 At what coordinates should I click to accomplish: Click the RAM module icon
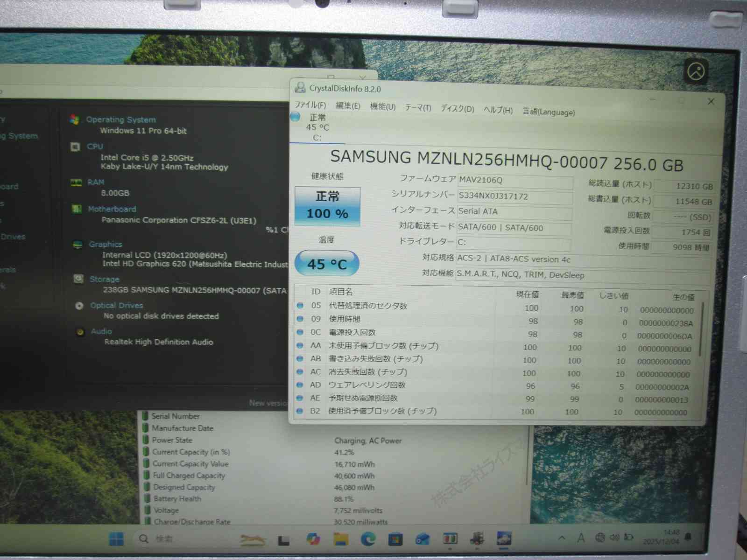(x=76, y=182)
